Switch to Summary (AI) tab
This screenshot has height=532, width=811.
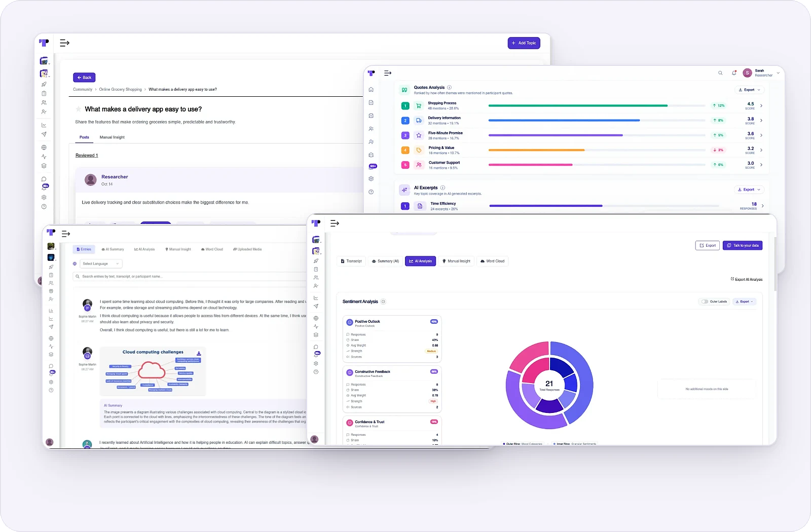pos(385,261)
